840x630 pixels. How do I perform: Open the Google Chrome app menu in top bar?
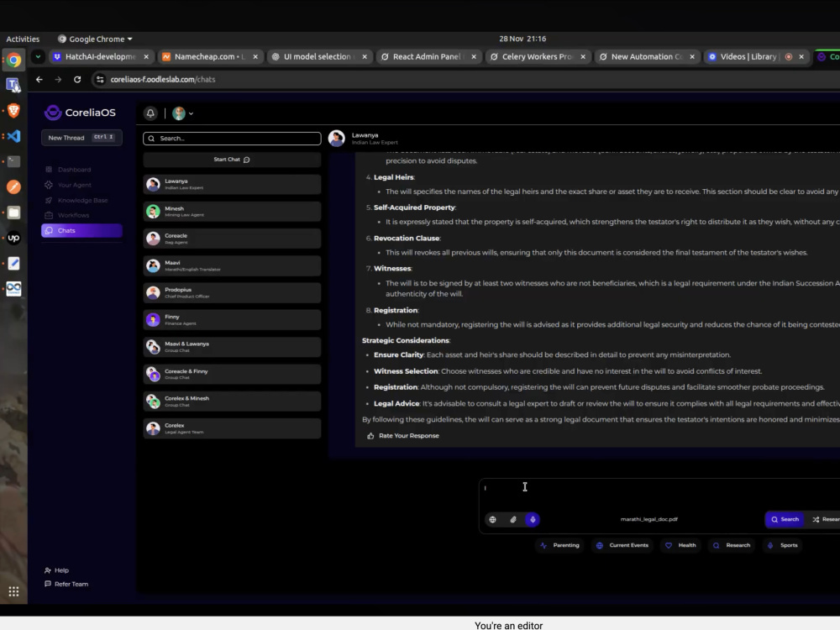[x=95, y=39]
